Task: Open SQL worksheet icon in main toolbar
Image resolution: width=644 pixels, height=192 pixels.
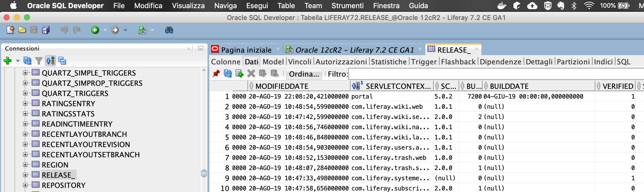Action: (142, 30)
